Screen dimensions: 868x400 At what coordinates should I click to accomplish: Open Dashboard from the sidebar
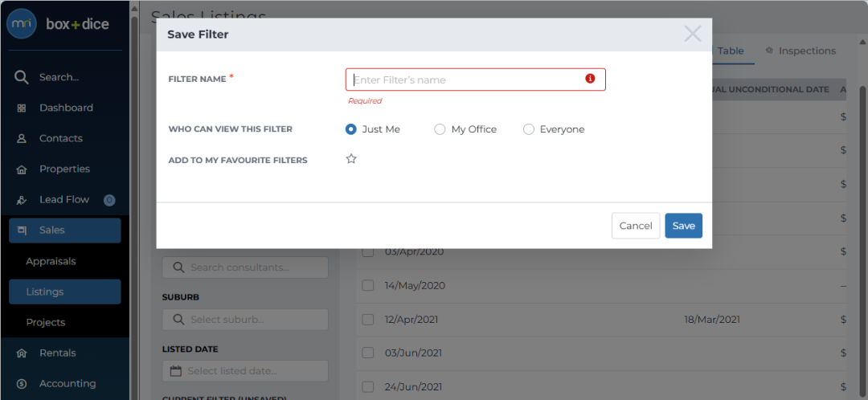66,108
